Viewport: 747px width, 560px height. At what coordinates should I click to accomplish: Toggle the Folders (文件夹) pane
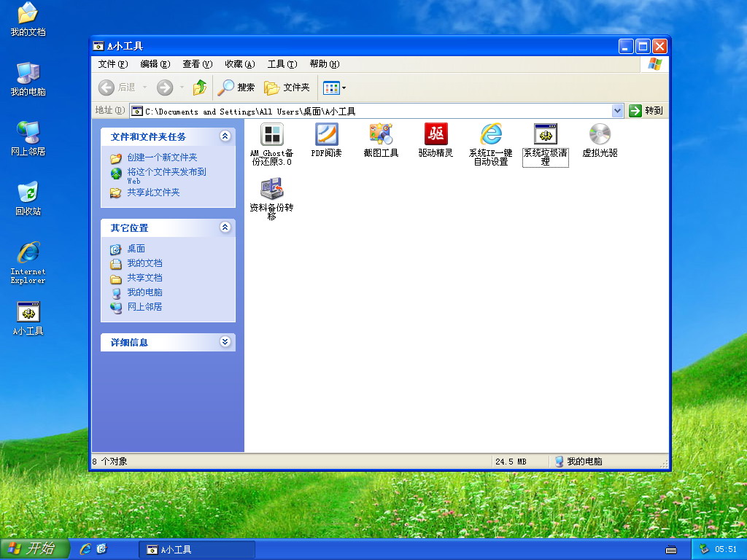[287, 87]
